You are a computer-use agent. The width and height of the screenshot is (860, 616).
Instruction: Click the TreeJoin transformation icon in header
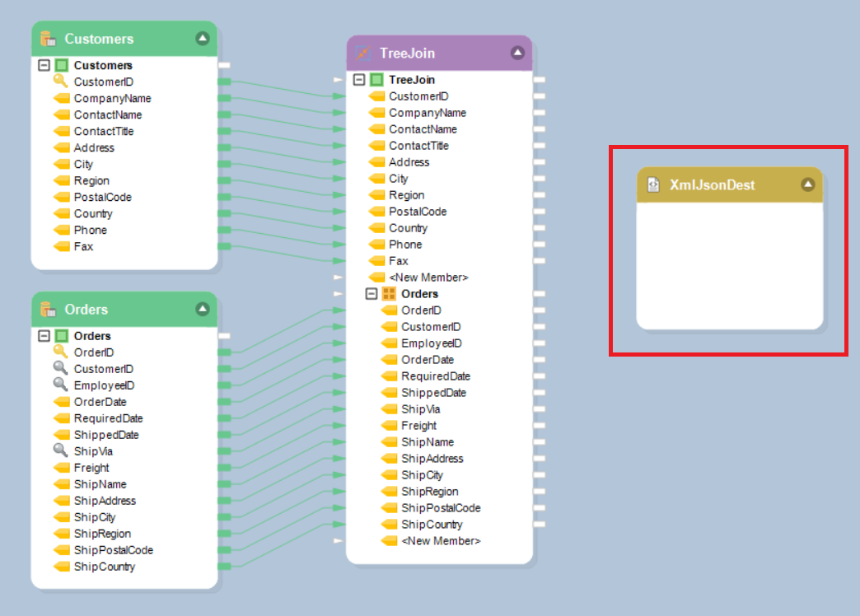[x=362, y=54]
